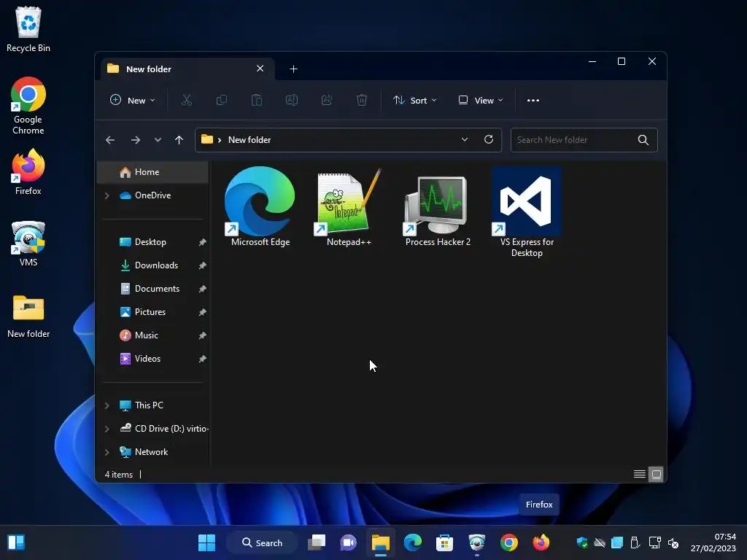Screen dimensions: 747x560
Task: Select the New folder tab
Action: tap(187, 69)
